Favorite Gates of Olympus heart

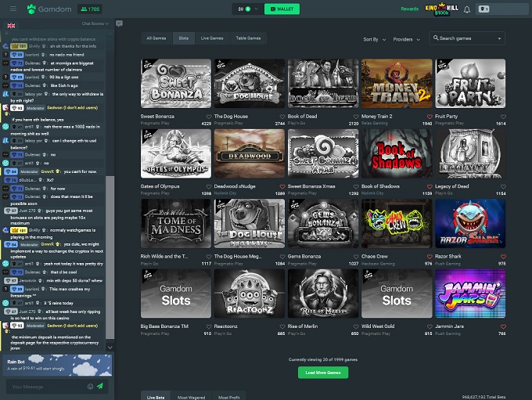(x=209, y=186)
